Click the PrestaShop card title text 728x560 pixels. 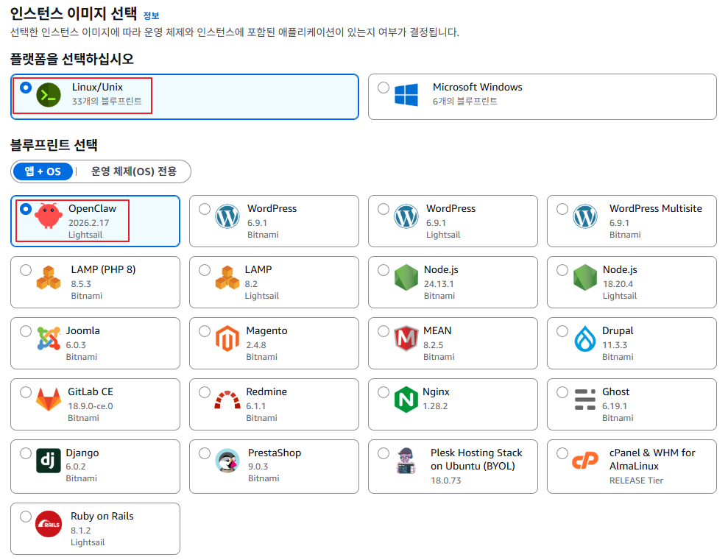275,453
